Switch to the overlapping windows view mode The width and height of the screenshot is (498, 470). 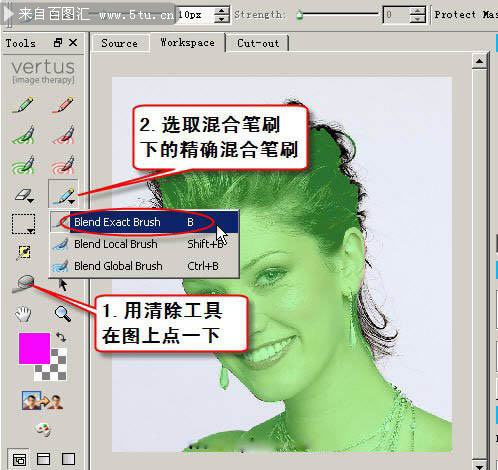(19, 459)
